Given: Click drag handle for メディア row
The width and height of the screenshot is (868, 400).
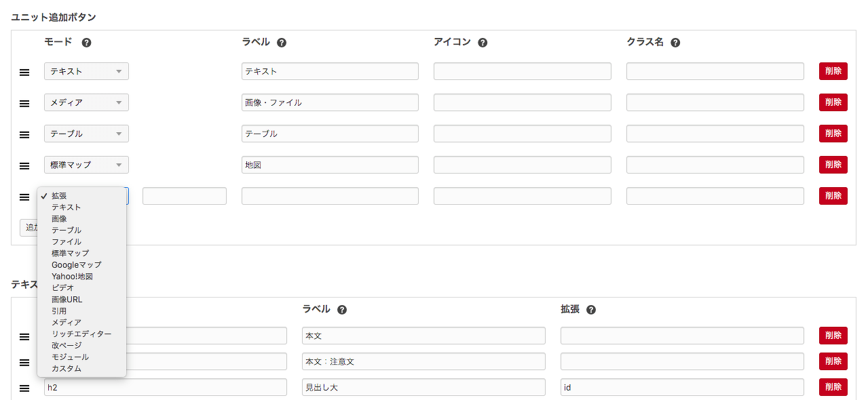Looking at the screenshot, I should point(24,103).
